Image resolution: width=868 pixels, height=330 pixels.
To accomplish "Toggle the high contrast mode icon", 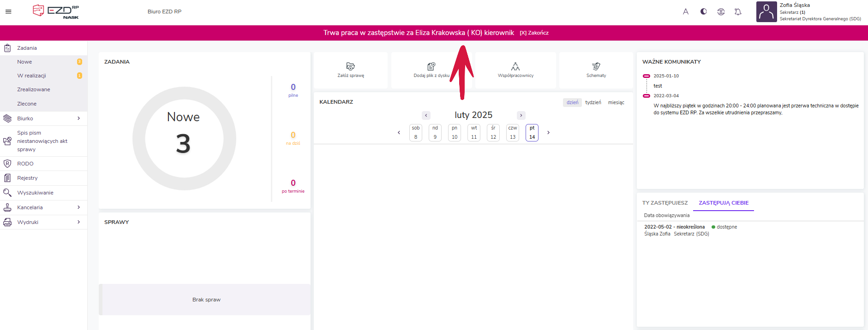I will (703, 12).
